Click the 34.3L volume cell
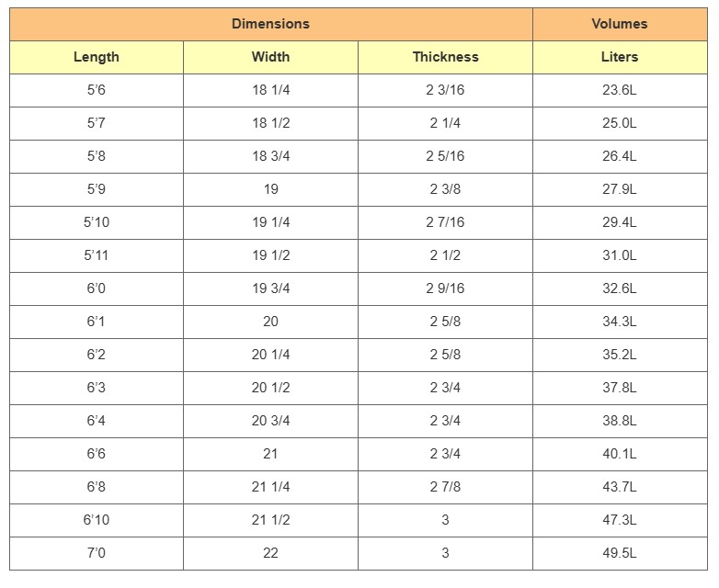 pyautogui.click(x=619, y=322)
